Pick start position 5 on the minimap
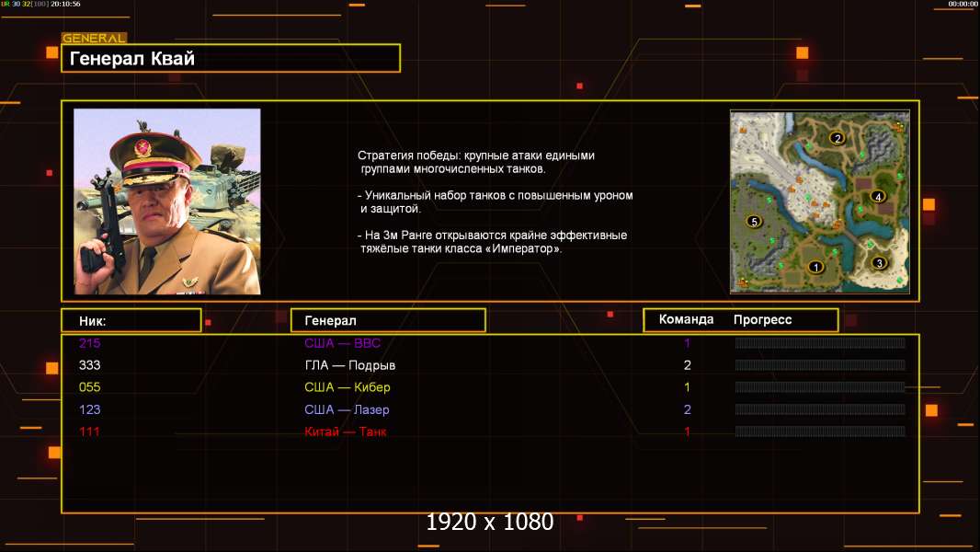Screen dimensions: 980x552 (754, 222)
